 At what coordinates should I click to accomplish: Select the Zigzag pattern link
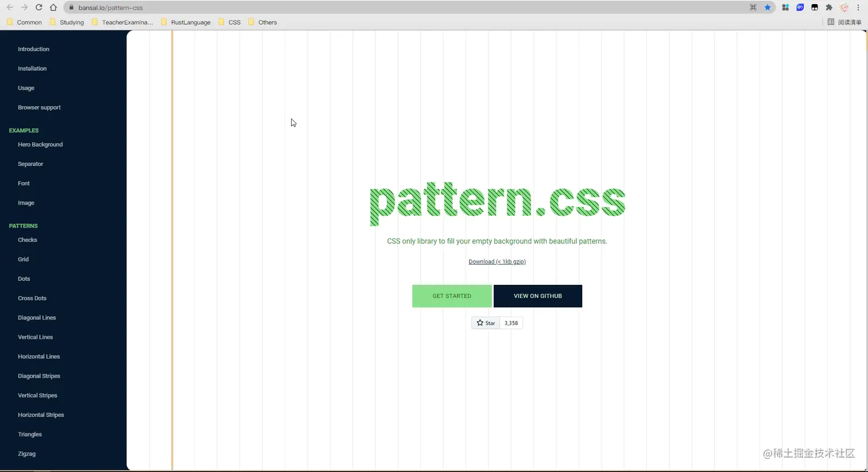click(x=26, y=454)
